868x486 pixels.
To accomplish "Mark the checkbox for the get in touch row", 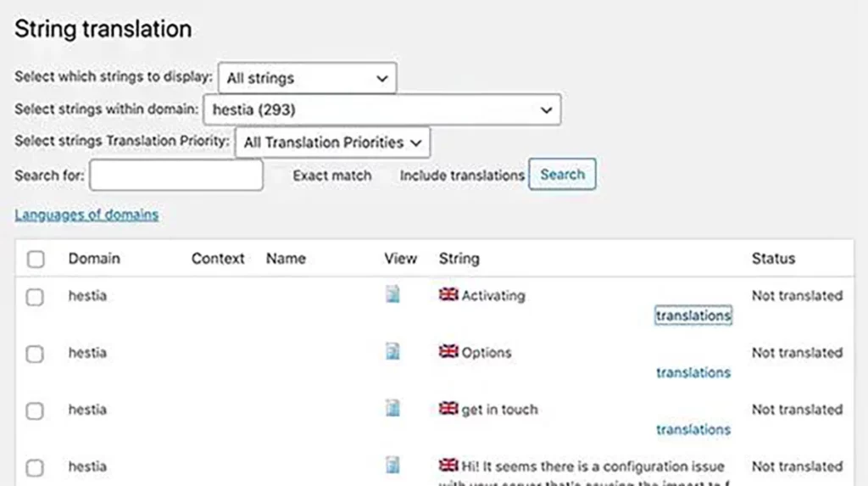I will click(x=35, y=411).
